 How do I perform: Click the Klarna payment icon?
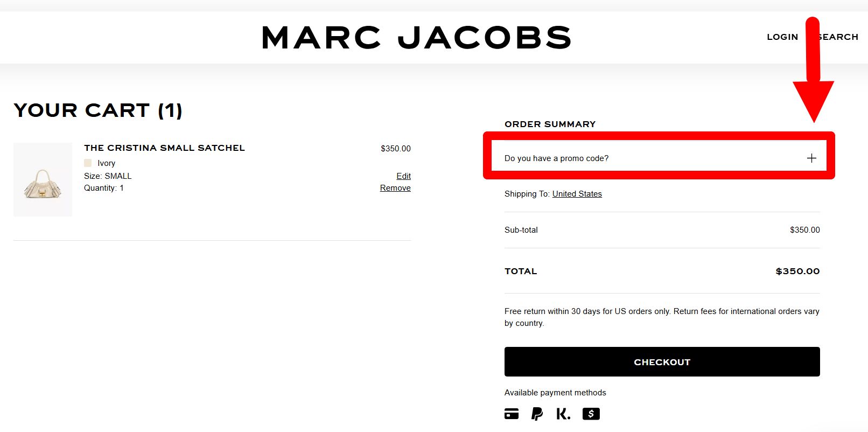[563, 414]
